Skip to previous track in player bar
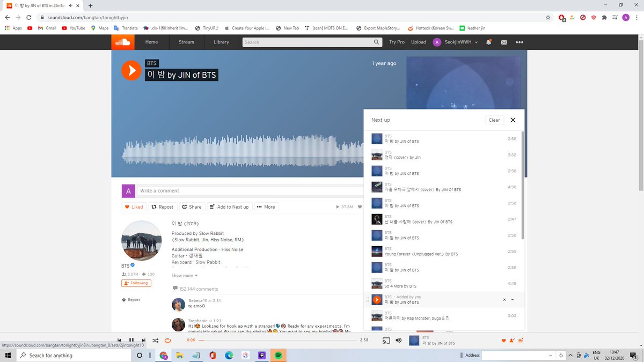 click(119, 340)
